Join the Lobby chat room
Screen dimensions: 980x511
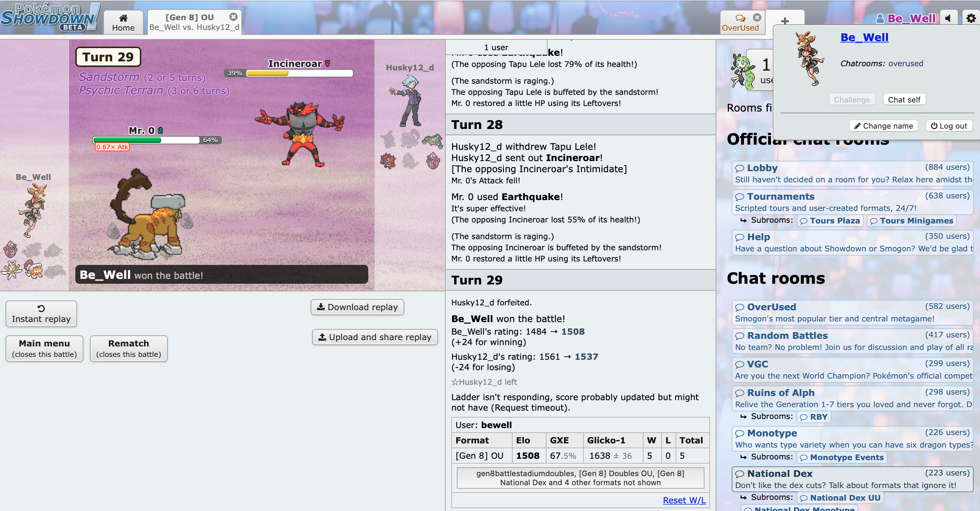(852, 173)
